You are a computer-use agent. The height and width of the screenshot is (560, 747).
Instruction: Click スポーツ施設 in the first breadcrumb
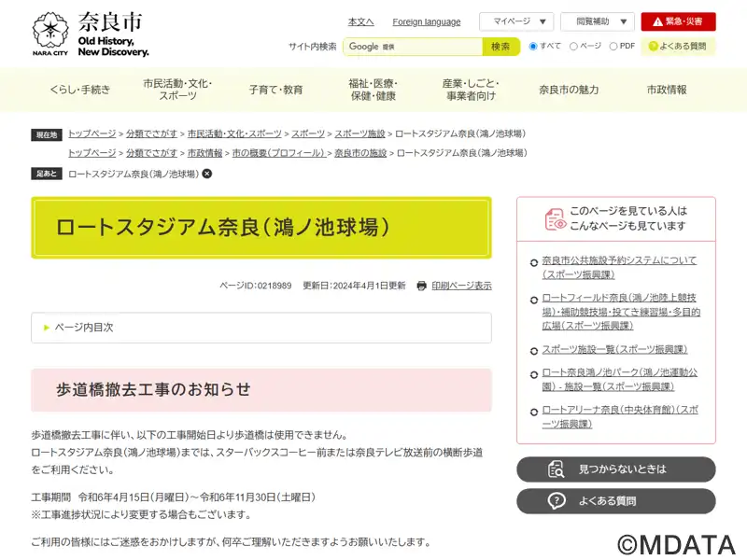point(359,133)
